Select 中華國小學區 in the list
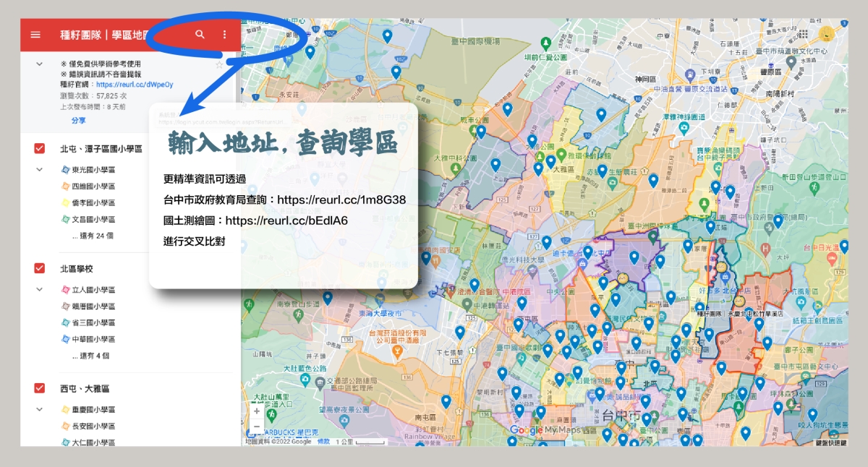The width and height of the screenshot is (868, 467). click(92, 340)
